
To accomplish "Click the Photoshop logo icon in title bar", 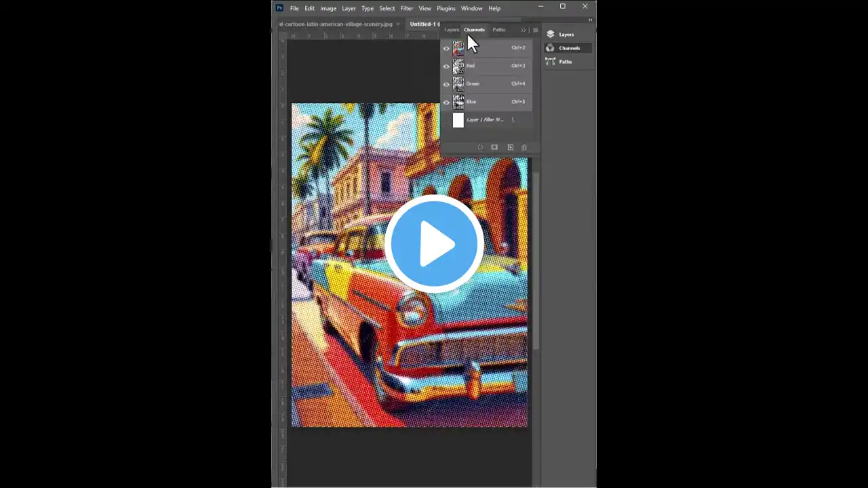I will [x=279, y=8].
